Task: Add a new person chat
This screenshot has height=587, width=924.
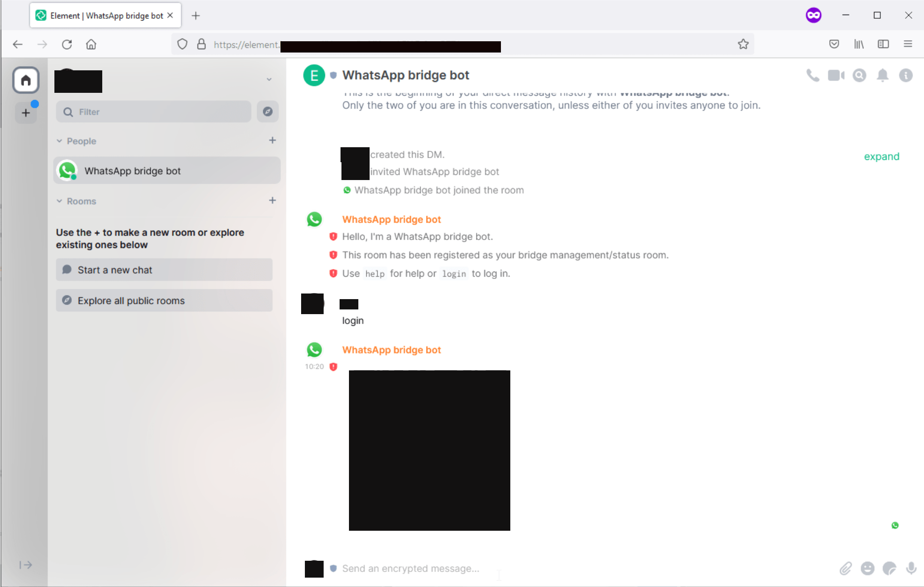Action: pyautogui.click(x=273, y=140)
